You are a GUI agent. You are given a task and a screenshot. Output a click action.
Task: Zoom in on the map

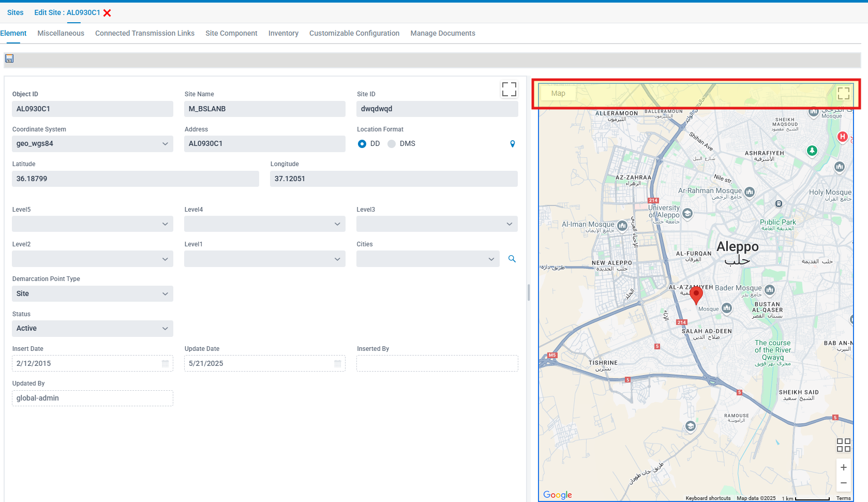click(x=843, y=467)
